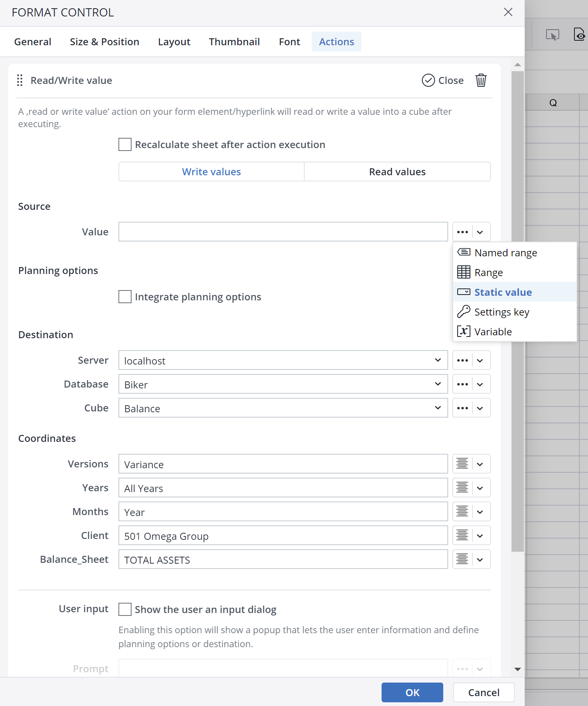This screenshot has height=706, width=588.
Task: Open element picker icon for Client
Action: pyautogui.click(x=463, y=536)
